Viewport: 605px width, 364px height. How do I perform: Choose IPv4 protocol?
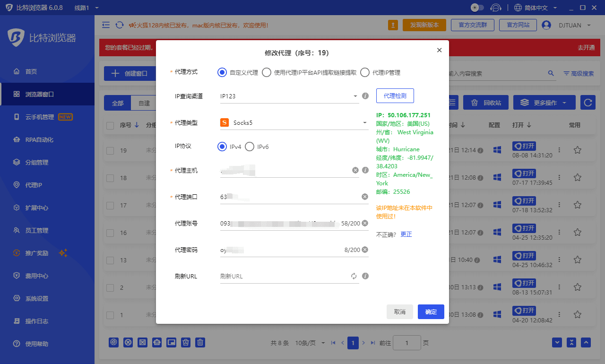[x=230, y=147]
